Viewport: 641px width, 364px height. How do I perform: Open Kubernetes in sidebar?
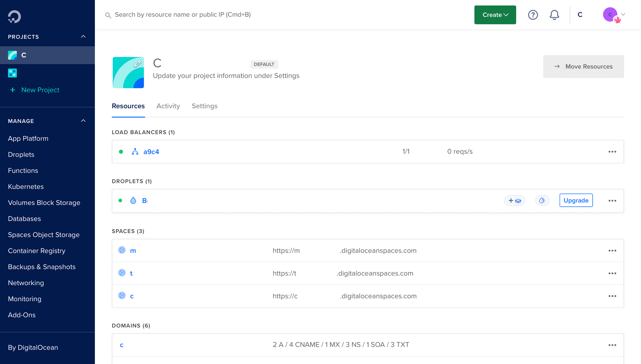tap(26, 186)
